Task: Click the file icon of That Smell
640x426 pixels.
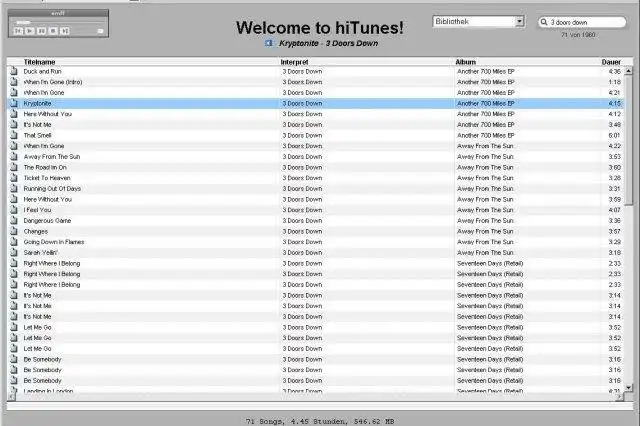Action: [14, 135]
